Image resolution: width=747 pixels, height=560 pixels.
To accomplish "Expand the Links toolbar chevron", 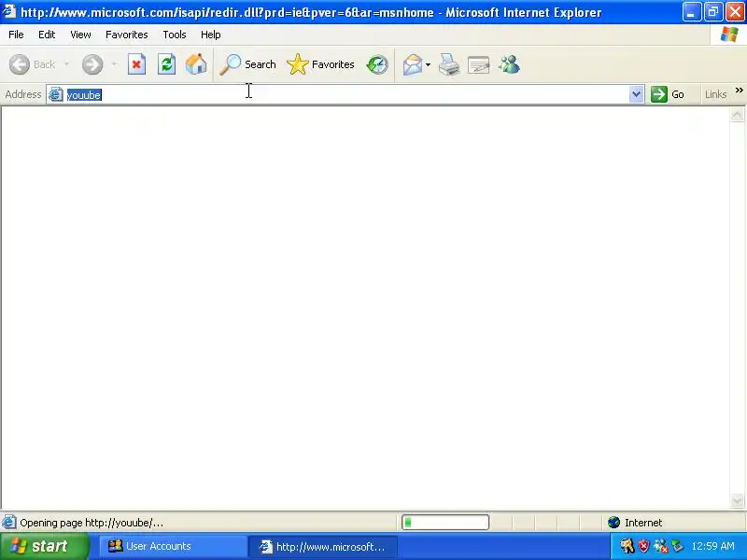I will tap(739, 90).
